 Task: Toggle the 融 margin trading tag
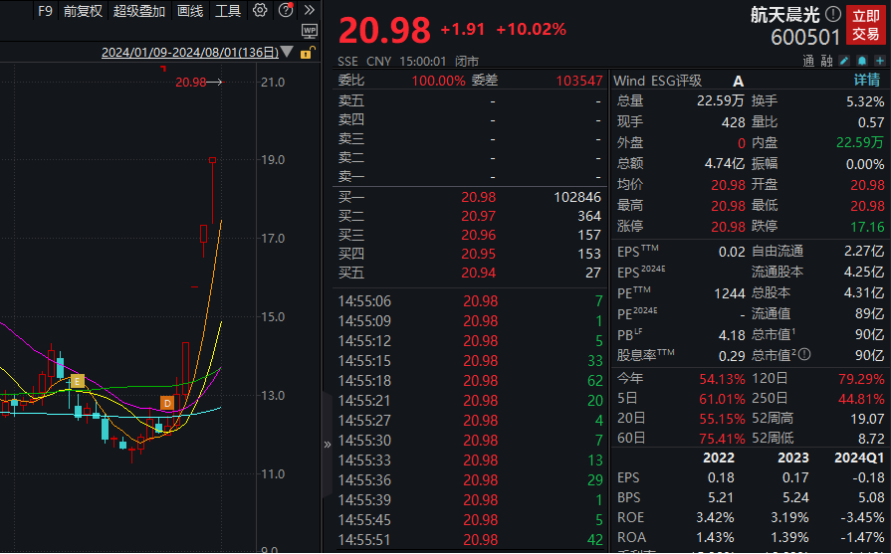827,61
